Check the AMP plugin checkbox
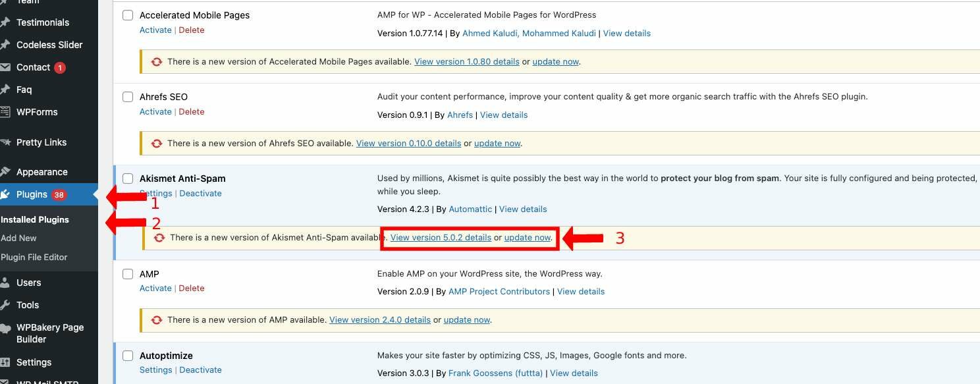Viewport: 980px width, 384px height. [128, 274]
